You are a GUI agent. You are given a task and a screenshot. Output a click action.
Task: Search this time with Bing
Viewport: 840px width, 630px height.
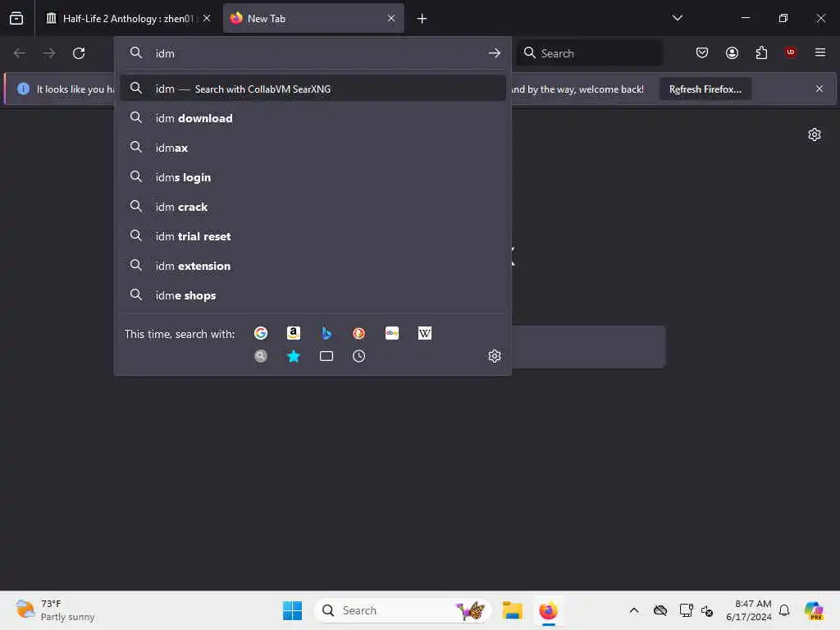(326, 333)
